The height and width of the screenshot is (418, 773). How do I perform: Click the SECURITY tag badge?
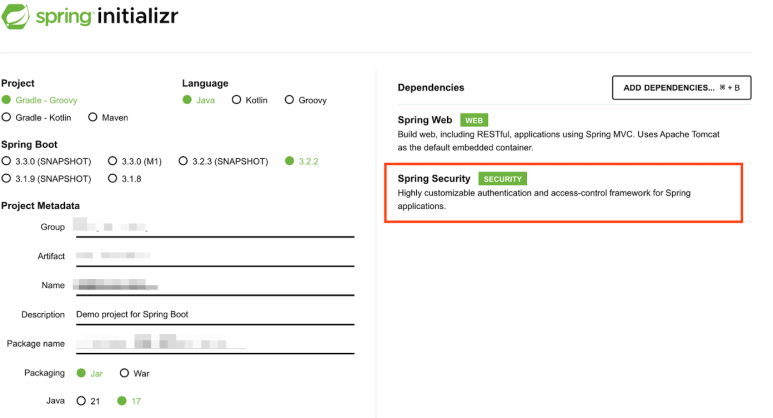[502, 179]
